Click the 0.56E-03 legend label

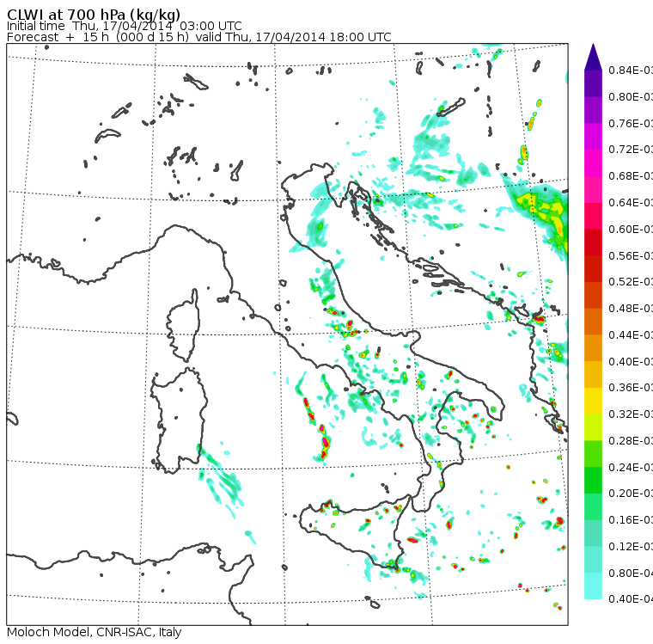click(631, 255)
